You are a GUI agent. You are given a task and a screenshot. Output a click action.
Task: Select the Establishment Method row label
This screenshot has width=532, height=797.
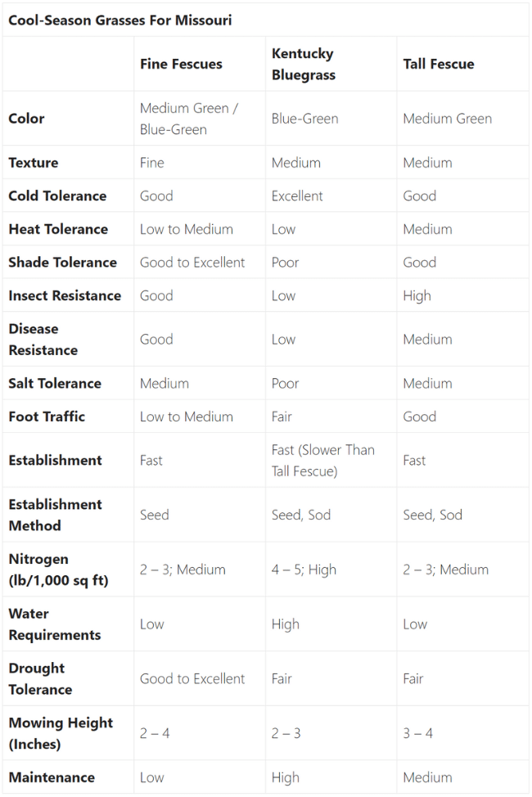(x=56, y=515)
